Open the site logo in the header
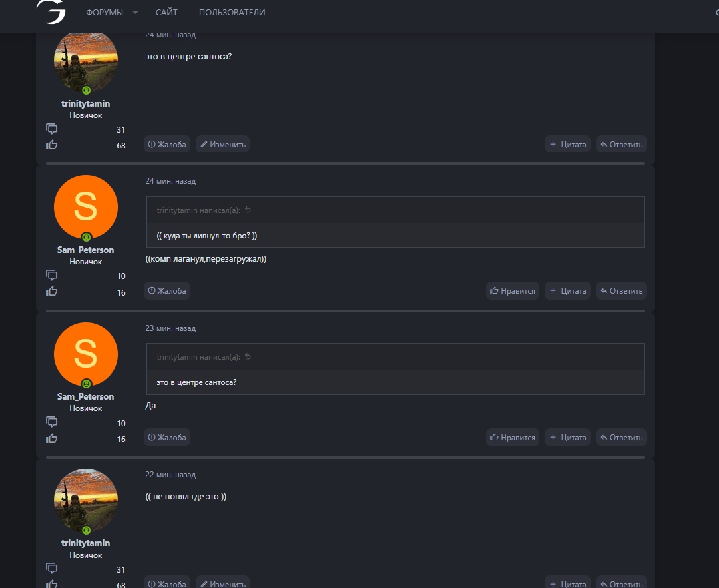 point(51,11)
